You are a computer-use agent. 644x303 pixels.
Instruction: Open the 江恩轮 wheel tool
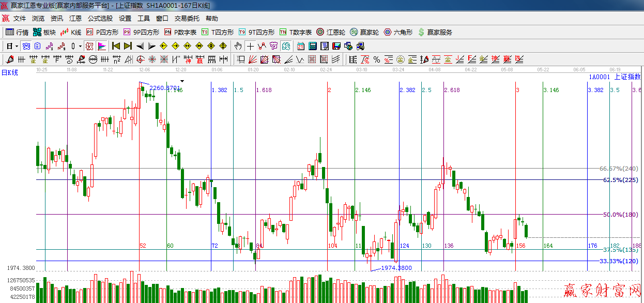(330, 32)
